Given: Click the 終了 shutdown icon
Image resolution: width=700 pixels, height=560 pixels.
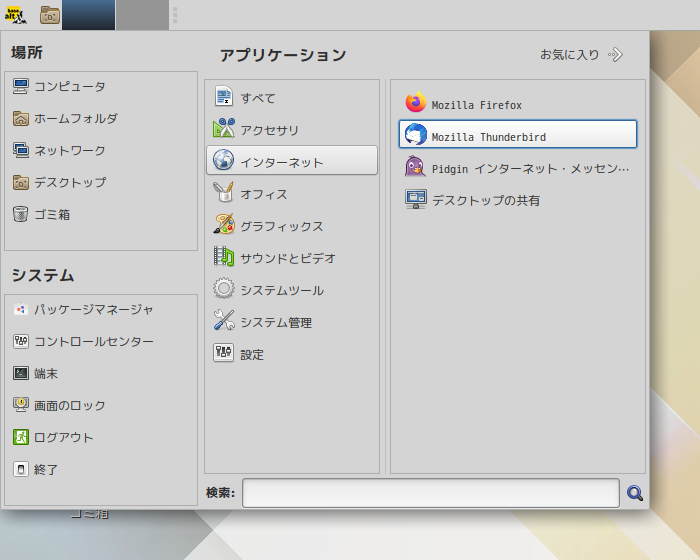Looking at the screenshot, I should [21, 469].
